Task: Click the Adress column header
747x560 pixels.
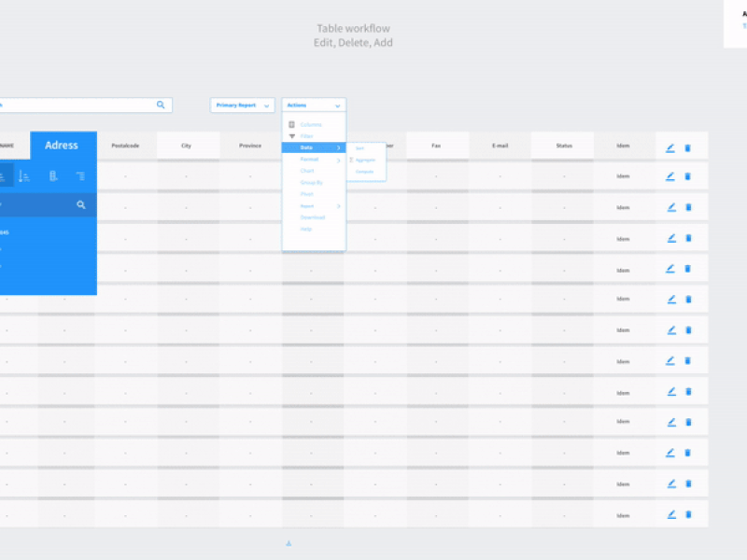Action: click(x=63, y=145)
